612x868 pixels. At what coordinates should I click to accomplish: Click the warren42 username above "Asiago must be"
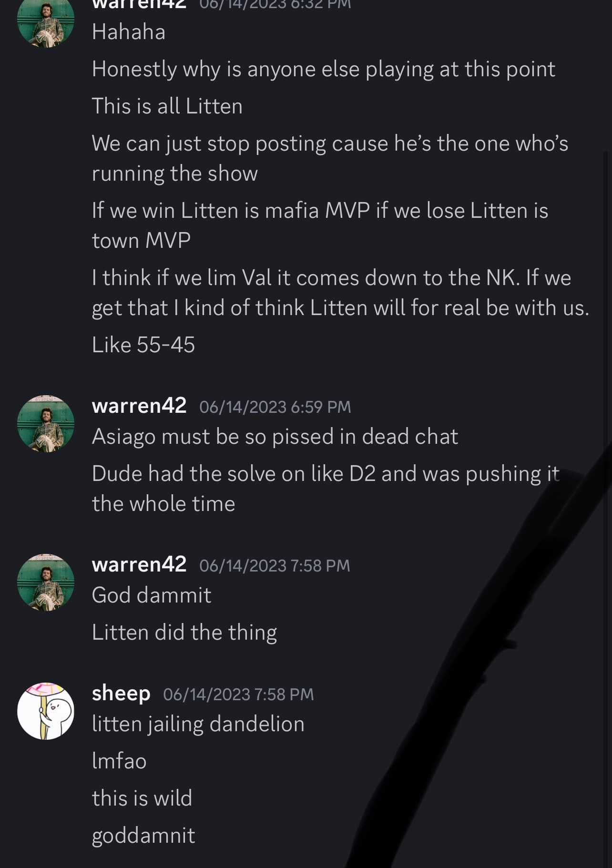pyautogui.click(x=139, y=406)
